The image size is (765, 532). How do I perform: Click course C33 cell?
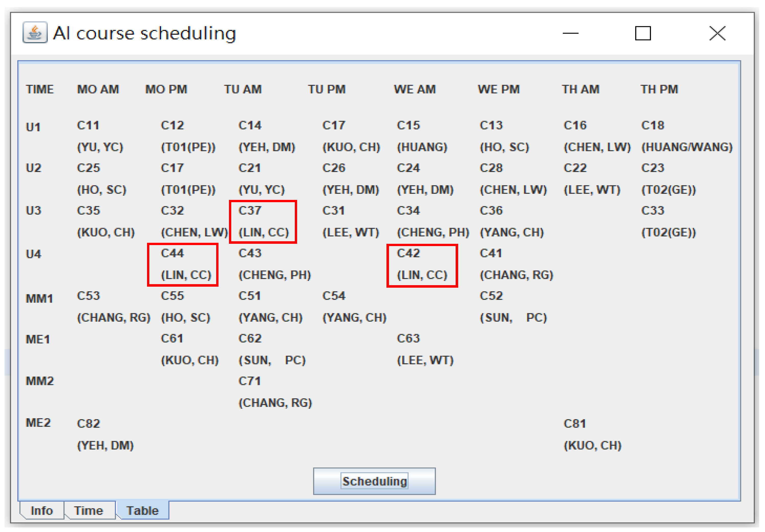point(653,210)
